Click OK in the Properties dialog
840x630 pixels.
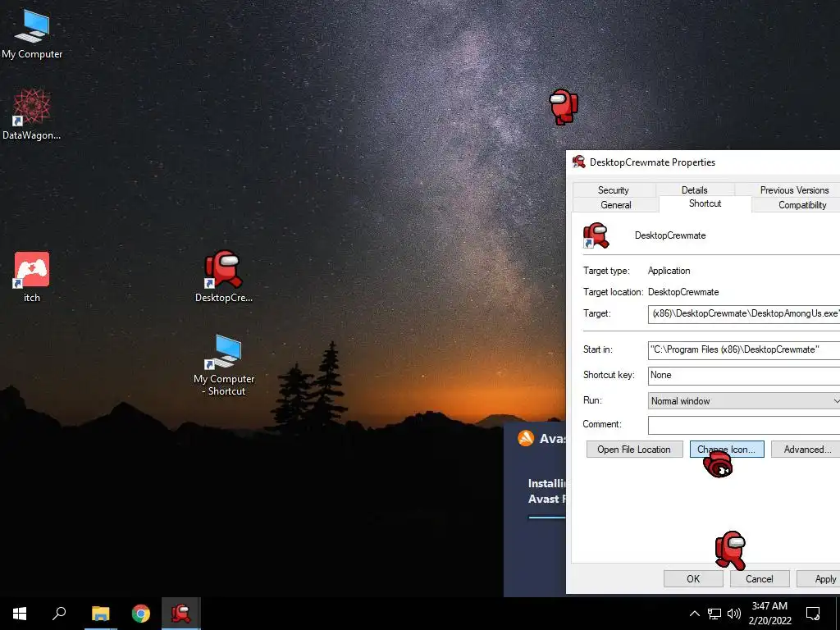(x=693, y=578)
